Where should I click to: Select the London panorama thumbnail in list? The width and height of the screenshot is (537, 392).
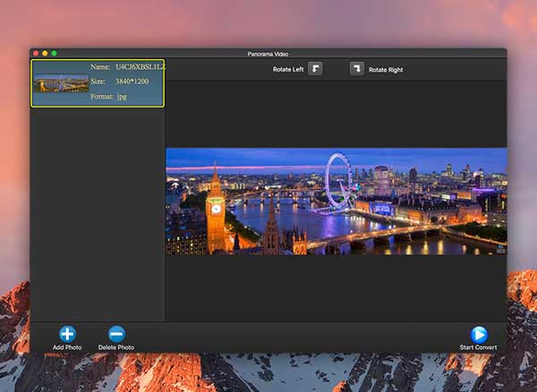point(61,83)
